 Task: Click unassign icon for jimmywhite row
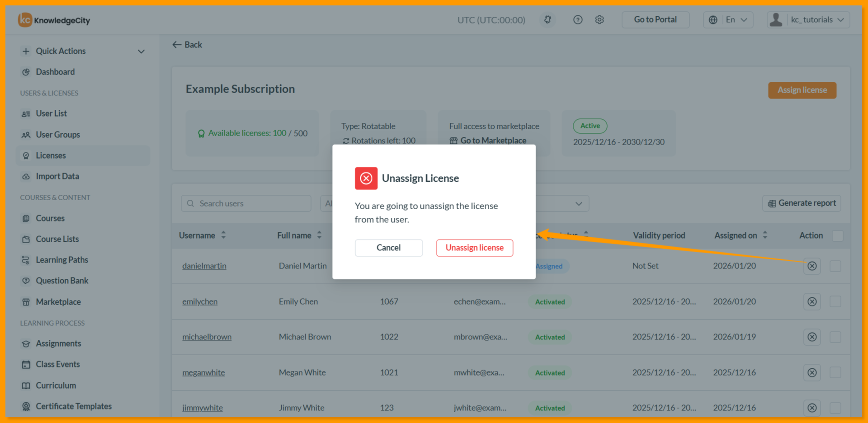click(812, 408)
